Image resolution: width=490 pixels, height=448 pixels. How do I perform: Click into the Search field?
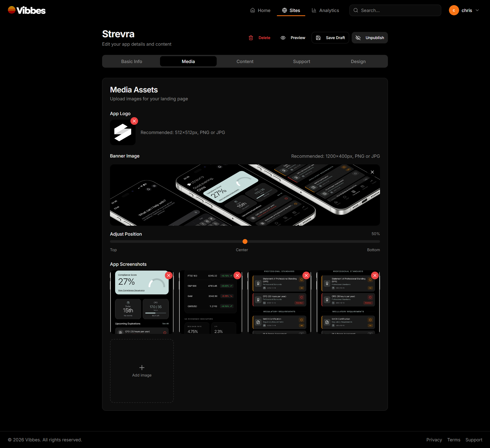pos(396,10)
